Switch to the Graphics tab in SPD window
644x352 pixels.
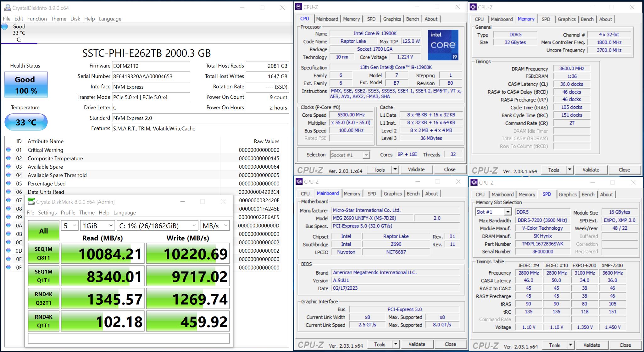pyautogui.click(x=567, y=194)
